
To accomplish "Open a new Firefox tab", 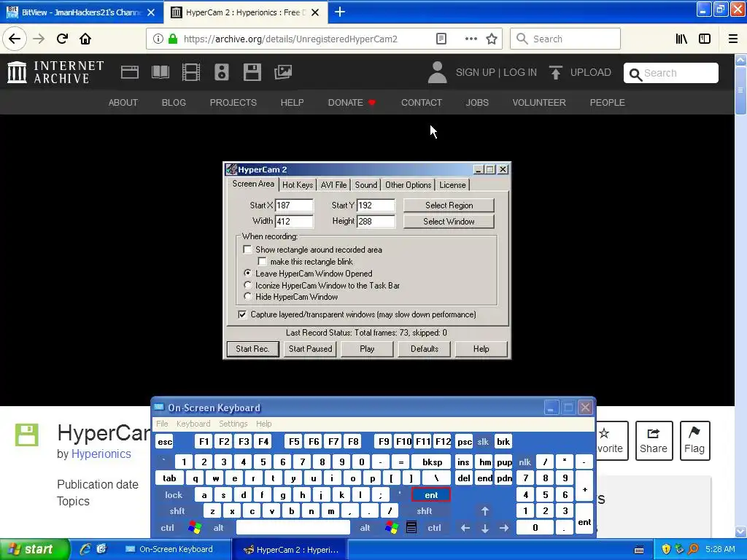I will 340,12.
